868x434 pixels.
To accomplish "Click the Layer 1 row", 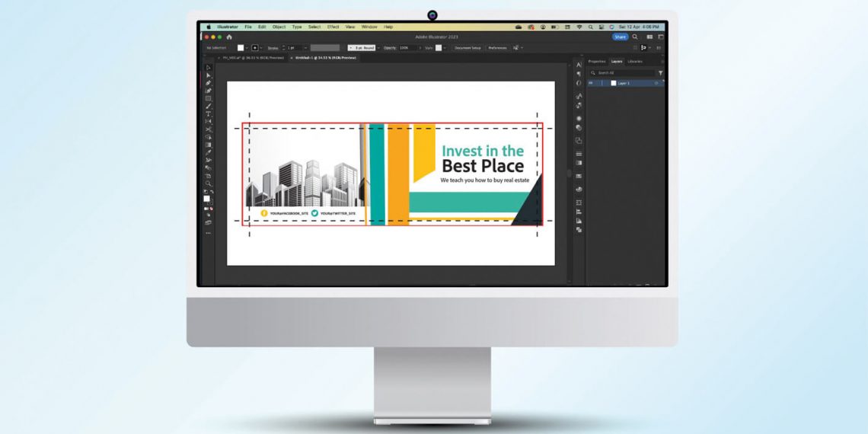I will click(x=626, y=83).
